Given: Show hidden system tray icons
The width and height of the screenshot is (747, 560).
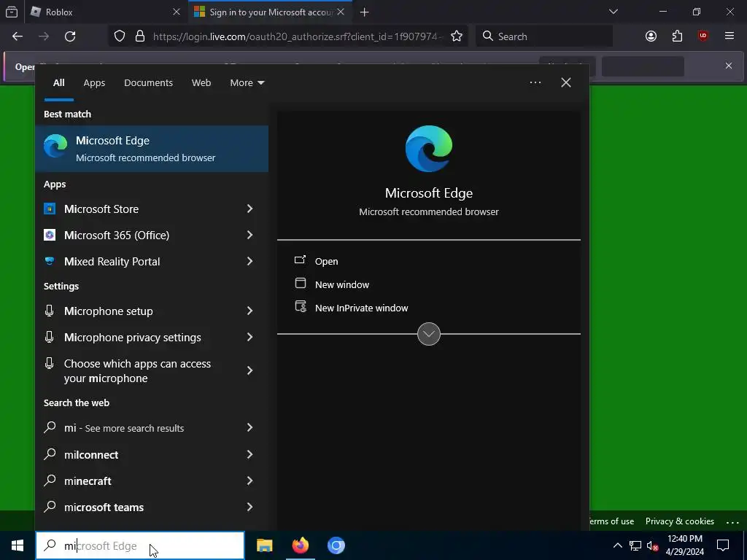Looking at the screenshot, I should (617, 545).
